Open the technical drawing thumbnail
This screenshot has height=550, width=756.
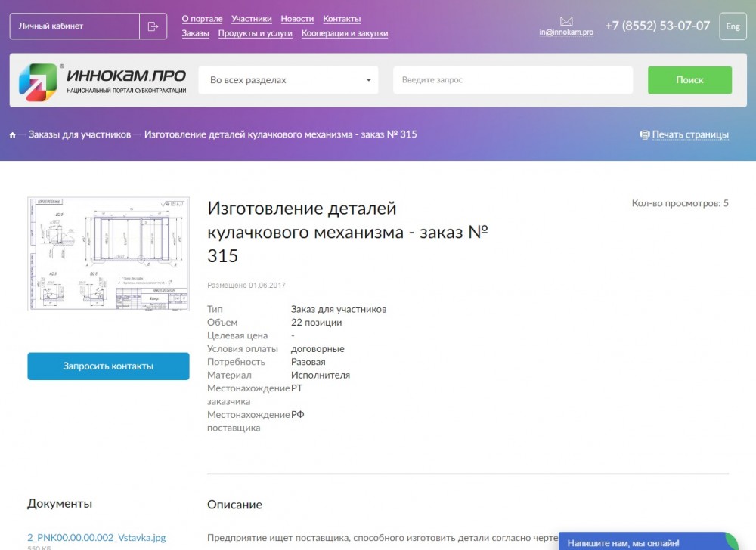(108, 254)
